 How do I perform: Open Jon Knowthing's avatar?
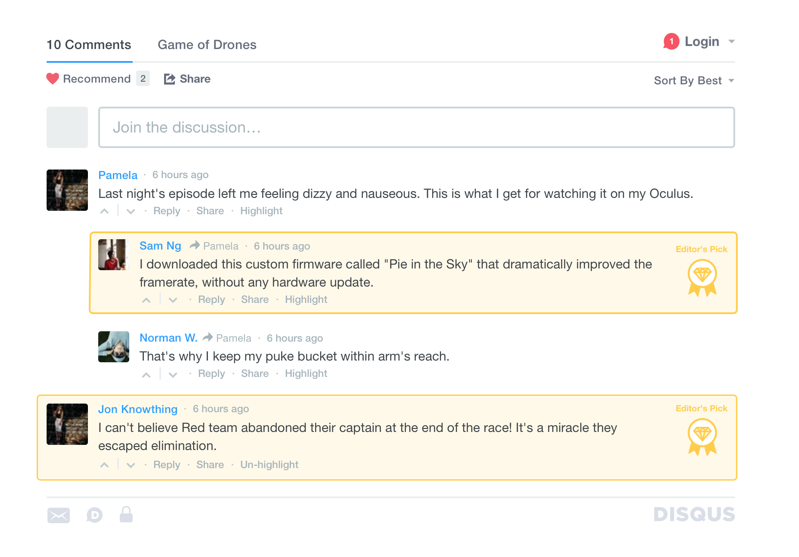67,424
